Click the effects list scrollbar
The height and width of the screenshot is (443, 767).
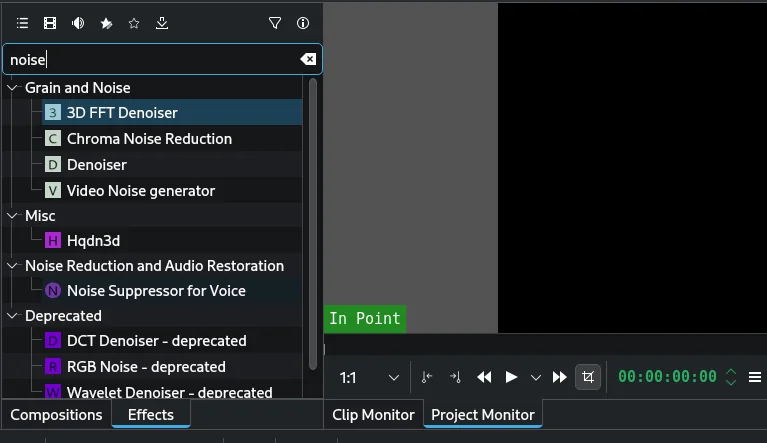coord(313,224)
